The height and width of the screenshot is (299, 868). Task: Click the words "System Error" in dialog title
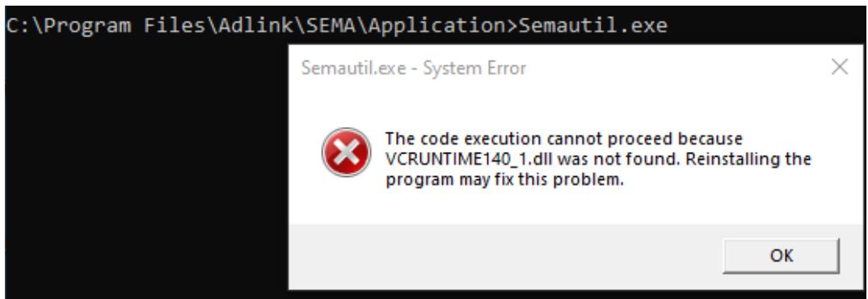point(474,68)
